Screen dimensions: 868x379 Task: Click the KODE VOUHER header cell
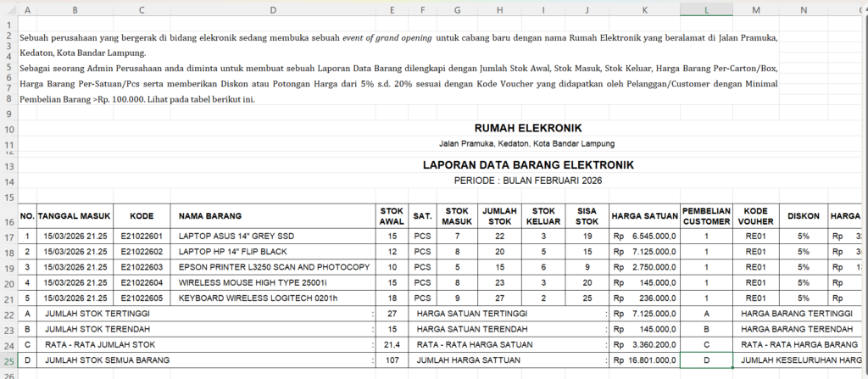click(755, 216)
